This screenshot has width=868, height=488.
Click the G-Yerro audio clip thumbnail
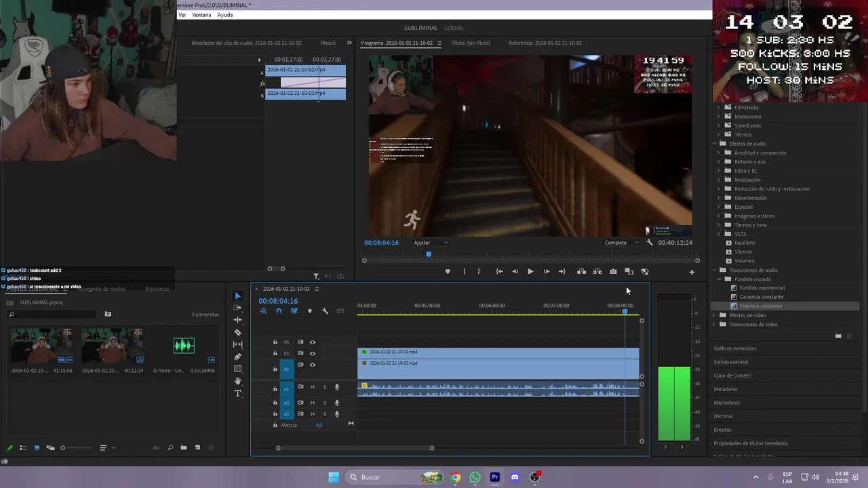pos(184,346)
